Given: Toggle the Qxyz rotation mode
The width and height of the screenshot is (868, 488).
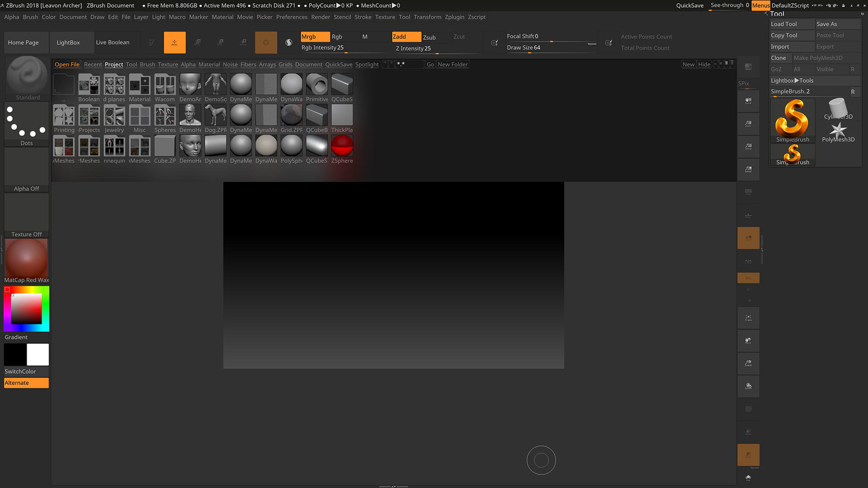Looking at the screenshot, I should pyautogui.click(x=748, y=278).
